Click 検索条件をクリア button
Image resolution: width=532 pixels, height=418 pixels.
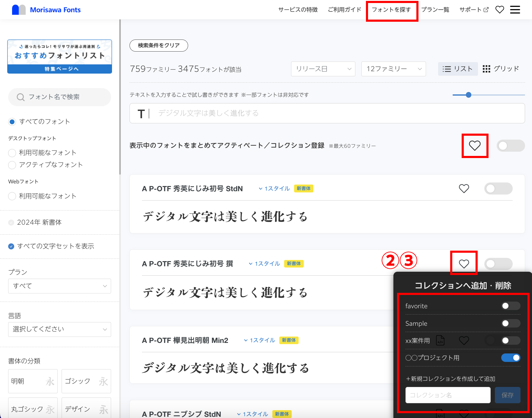click(x=159, y=46)
